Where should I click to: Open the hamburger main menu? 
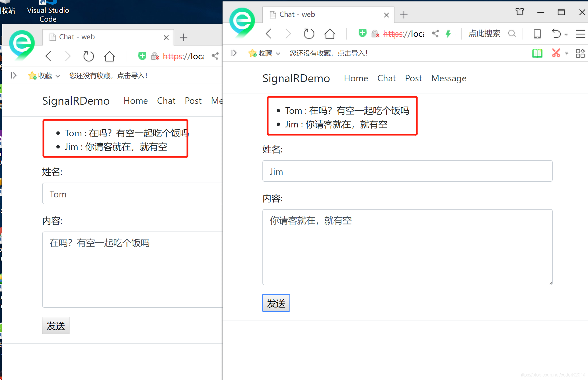[580, 34]
